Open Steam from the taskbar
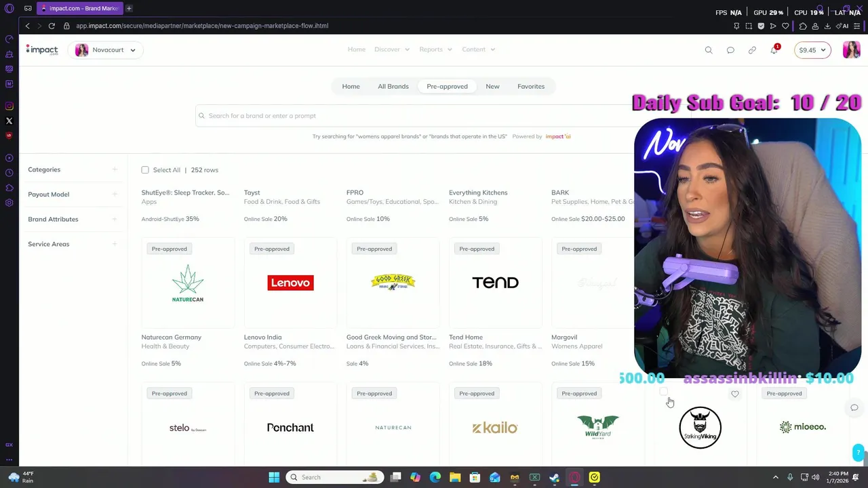868x488 pixels. click(x=554, y=477)
